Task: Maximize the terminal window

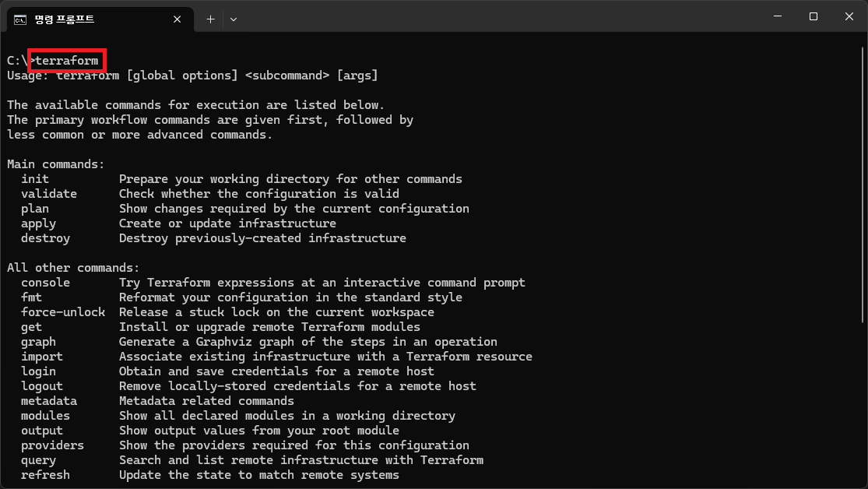Action: 813,16
